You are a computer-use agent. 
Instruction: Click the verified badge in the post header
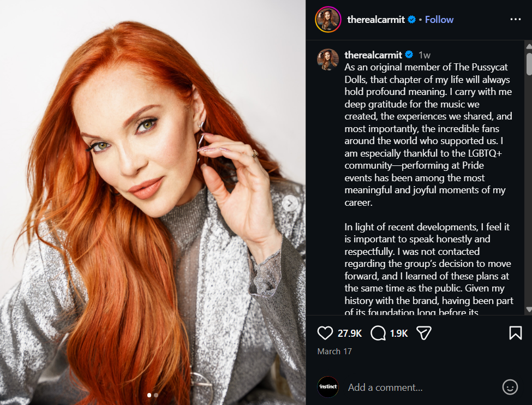412,20
